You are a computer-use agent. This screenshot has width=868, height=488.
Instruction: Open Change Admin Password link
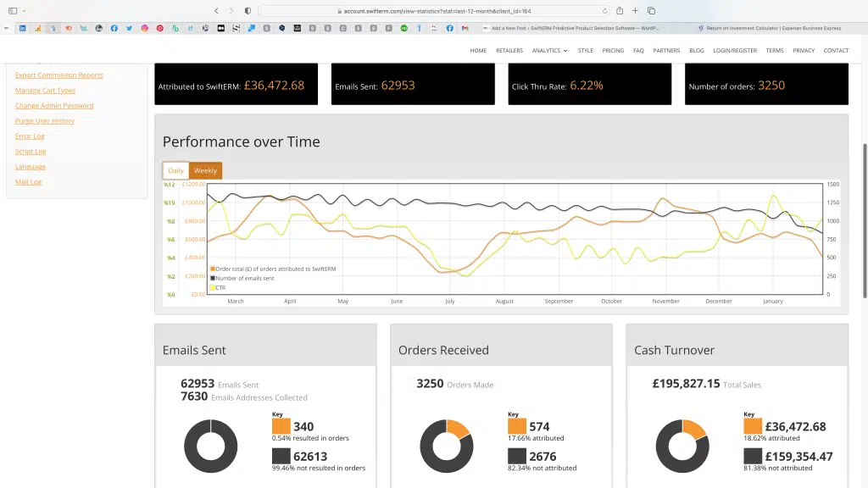[54, 106]
